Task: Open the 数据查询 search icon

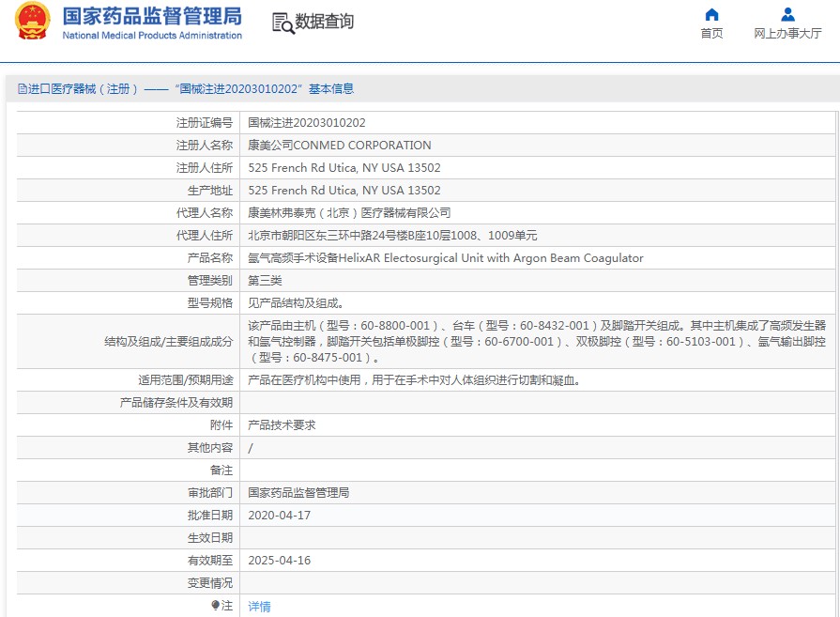Action: (x=283, y=23)
